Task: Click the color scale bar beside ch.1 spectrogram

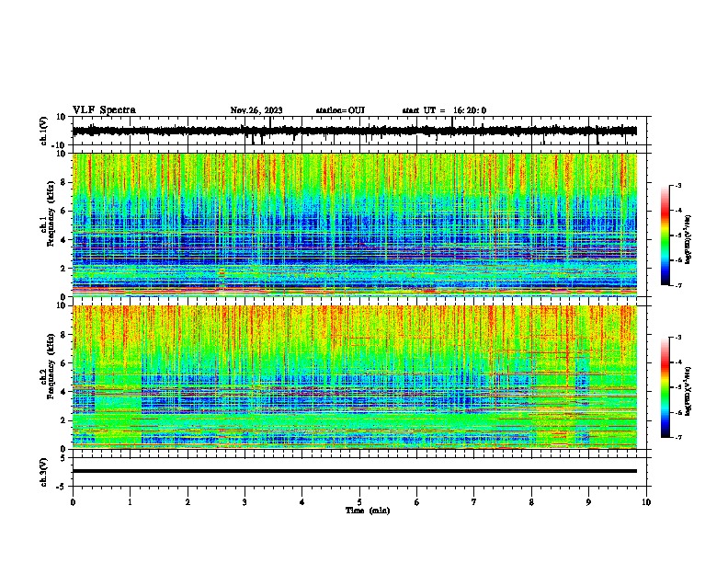Action: coord(665,236)
